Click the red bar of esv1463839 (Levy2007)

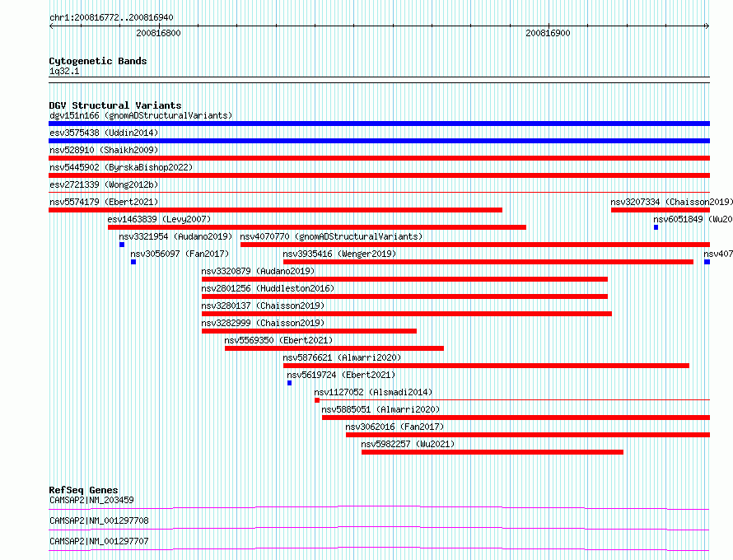(x=317, y=227)
